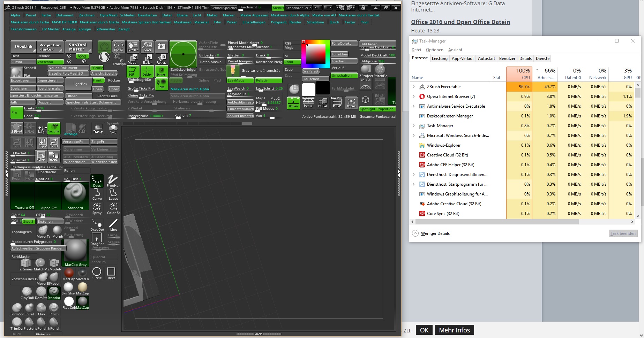Activate the Rotier. rotate tool
The image size is (644, 338).
tap(161, 59)
